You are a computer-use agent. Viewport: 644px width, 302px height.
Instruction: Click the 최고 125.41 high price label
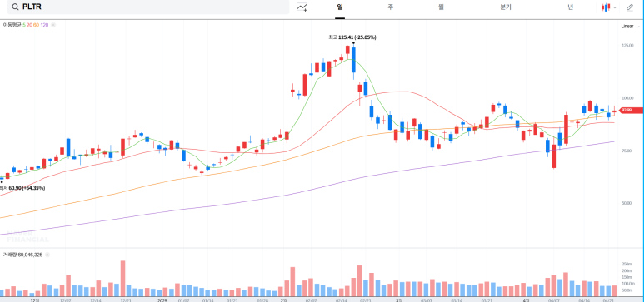[352, 37]
